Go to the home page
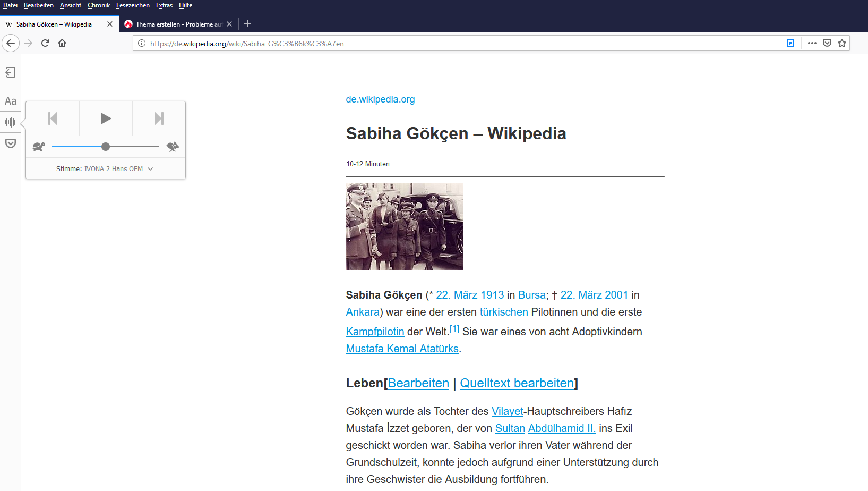Image resolution: width=868 pixels, height=491 pixels. [x=62, y=43]
